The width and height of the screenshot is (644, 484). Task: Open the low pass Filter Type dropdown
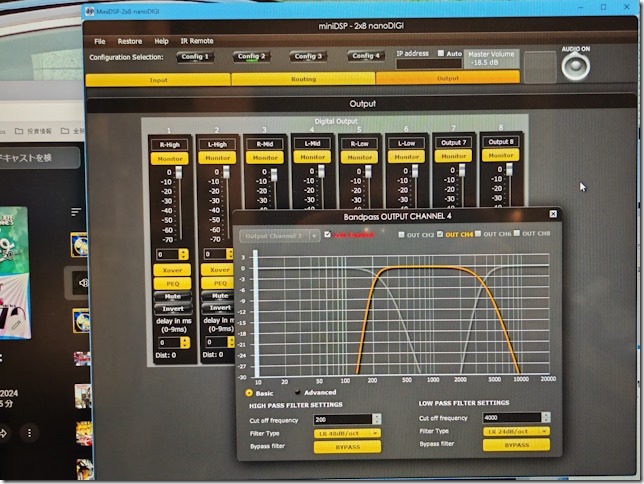(x=516, y=431)
